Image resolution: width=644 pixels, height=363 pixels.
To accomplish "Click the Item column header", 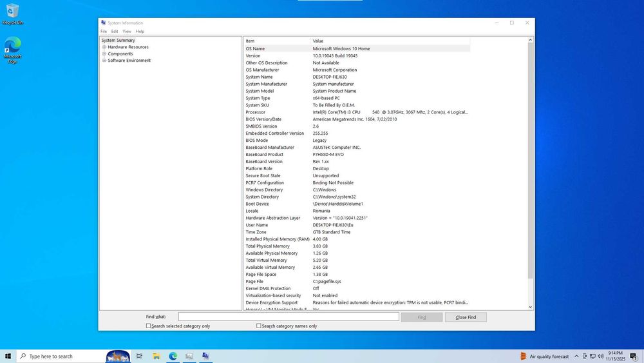I will [x=277, y=41].
